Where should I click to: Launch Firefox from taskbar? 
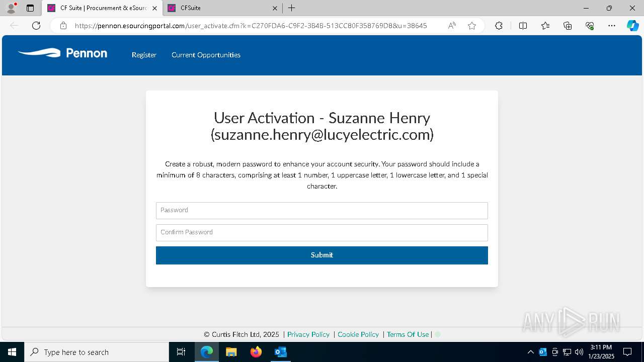click(x=256, y=352)
